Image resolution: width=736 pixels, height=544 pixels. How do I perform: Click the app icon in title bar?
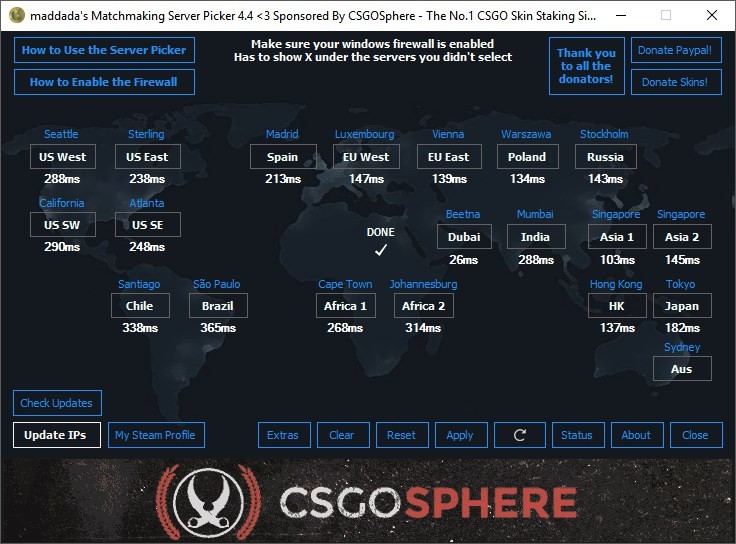tap(16, 15)
